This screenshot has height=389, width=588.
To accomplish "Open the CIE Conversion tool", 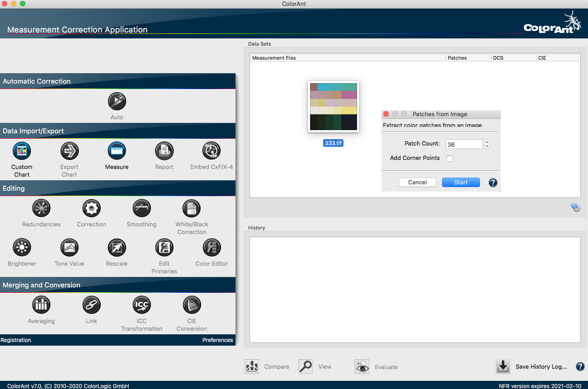I will [192, 305].
